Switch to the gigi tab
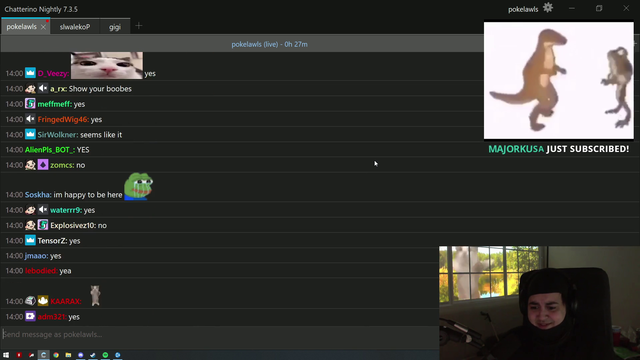The height and width of the screenshot is (360, 640). tap(115, 27)
